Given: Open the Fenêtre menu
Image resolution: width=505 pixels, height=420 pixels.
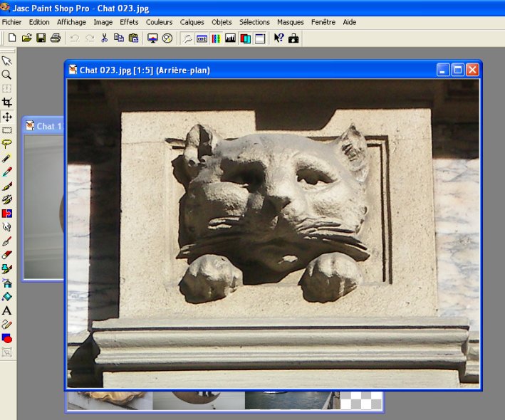Looking at the screenshot, I should coord(323,22).
